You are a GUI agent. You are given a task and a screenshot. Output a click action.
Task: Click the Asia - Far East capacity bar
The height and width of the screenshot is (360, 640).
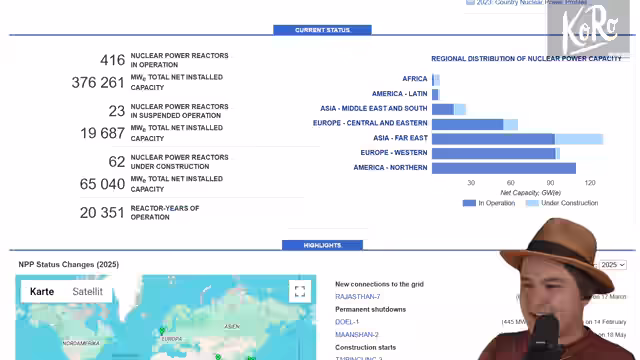click(518, 139)
